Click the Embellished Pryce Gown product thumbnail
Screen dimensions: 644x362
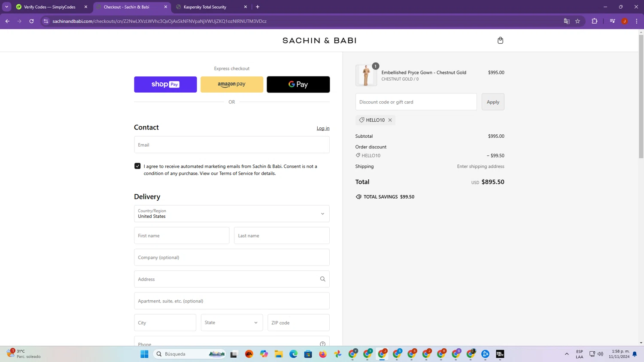coord(366,75)
